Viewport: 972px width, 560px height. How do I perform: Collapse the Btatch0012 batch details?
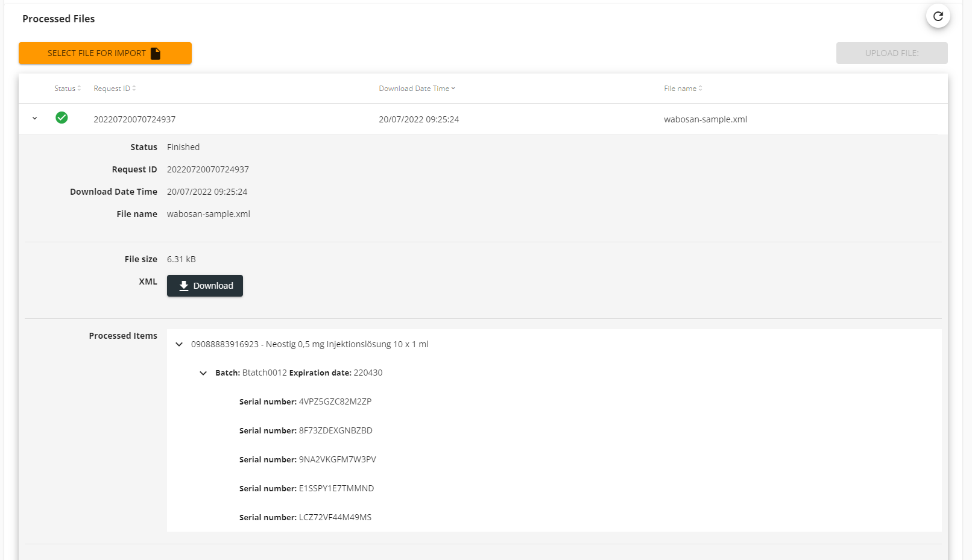pyautogui.click(x=203, y=373)
